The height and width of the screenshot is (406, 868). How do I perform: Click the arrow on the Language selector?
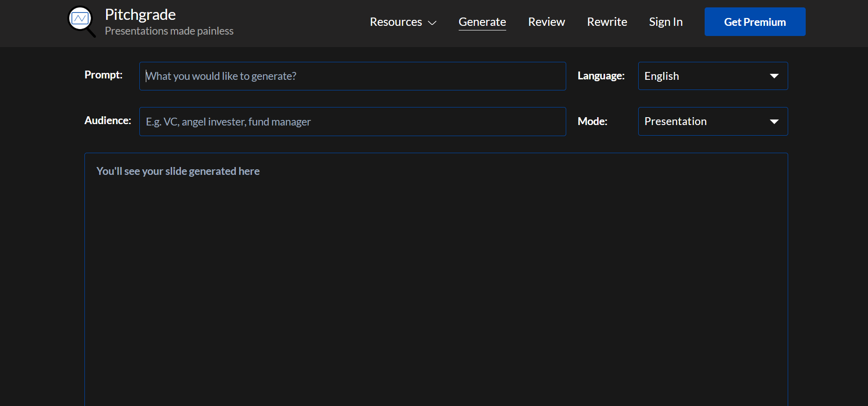(774, 76)
